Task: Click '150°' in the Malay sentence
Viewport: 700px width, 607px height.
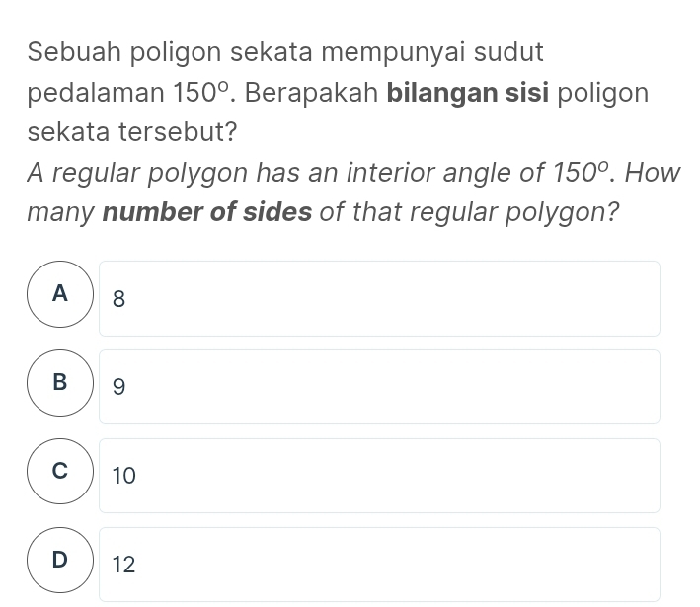Action: tap(202, 94)
